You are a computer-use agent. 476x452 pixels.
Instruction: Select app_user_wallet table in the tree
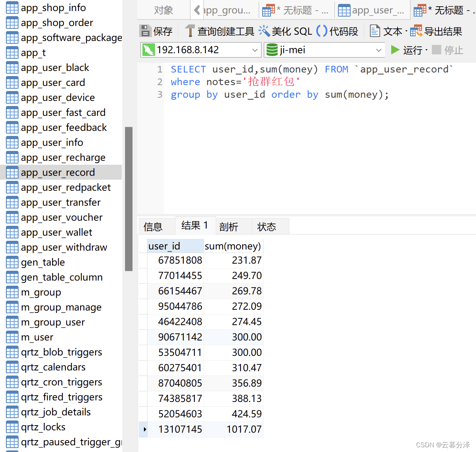(56, 233)
